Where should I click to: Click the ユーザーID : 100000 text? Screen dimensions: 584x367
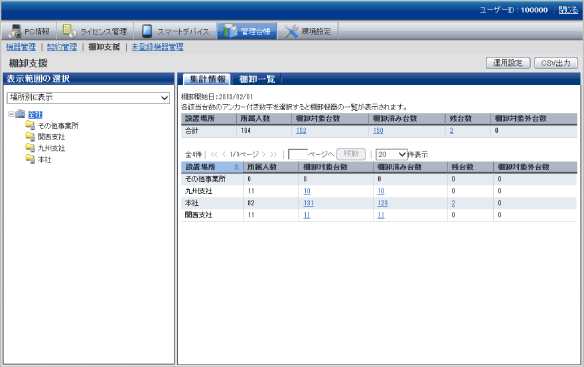[x=514, y=10]
